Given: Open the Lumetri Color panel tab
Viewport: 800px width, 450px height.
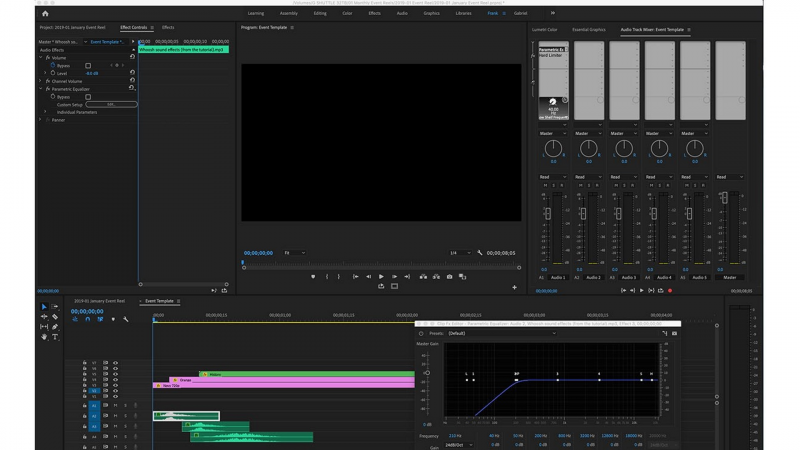Looking at the screenshot, I should tap(545, 30).
